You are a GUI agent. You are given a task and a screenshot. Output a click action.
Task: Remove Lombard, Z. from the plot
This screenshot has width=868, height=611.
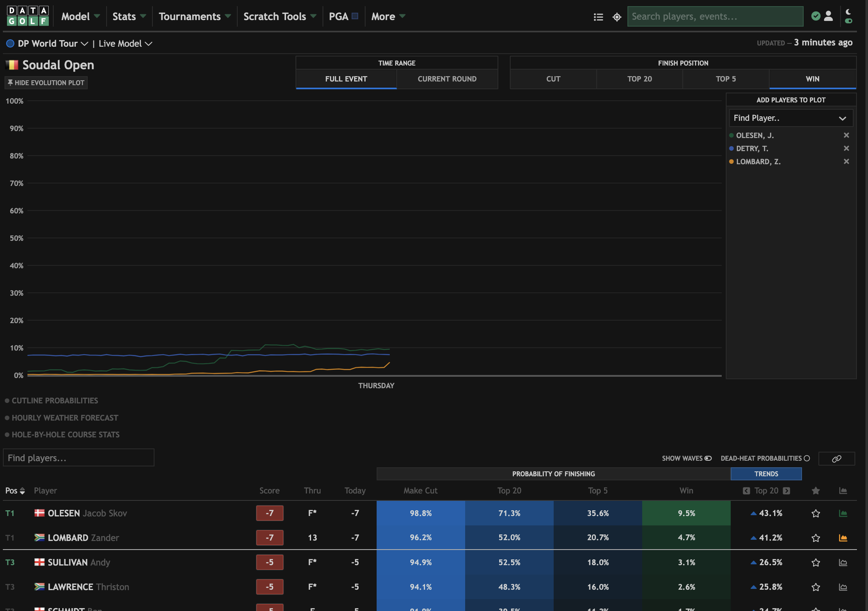(846, 161)
